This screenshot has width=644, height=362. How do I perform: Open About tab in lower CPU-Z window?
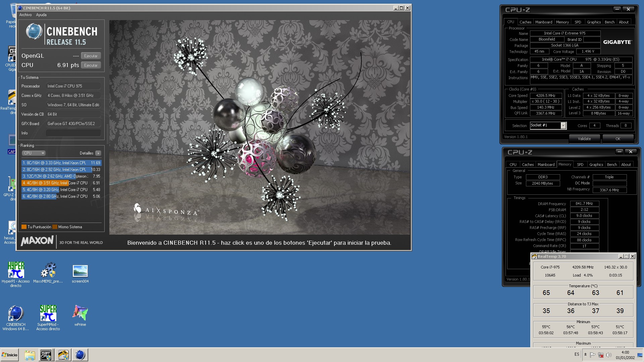pos(626,165)
